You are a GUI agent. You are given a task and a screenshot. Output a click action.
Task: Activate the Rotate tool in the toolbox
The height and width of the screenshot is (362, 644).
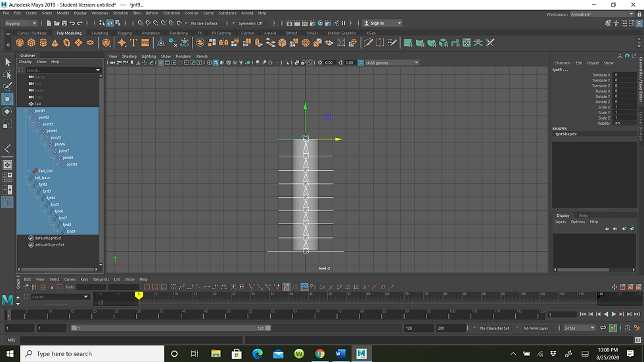pyautogui.click(x=7, y=112)
